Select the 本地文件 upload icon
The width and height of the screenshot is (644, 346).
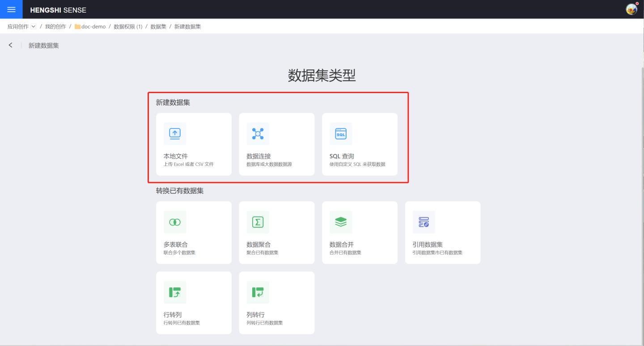tap(175, 133)
